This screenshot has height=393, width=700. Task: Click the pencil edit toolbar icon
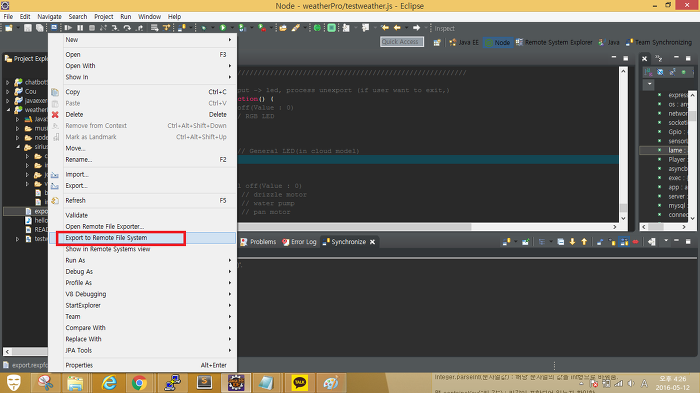pos(296,28)
